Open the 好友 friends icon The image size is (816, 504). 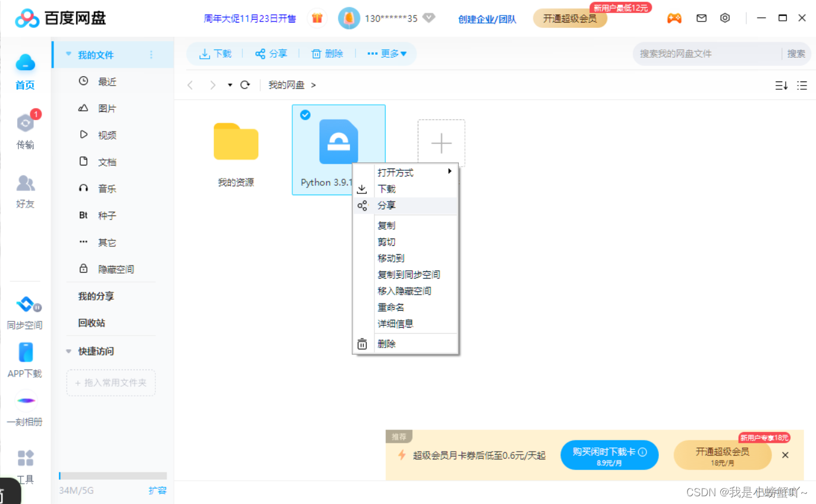[25, 183]
